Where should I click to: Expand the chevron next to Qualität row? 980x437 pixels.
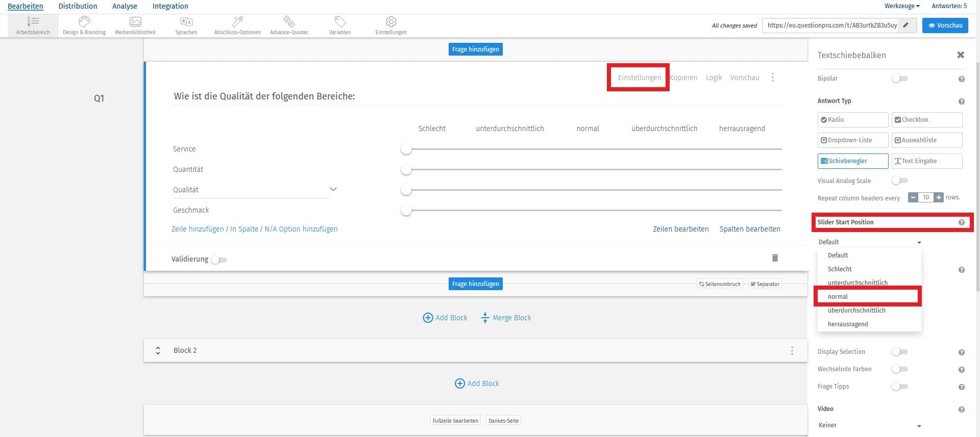coord(333,189)
